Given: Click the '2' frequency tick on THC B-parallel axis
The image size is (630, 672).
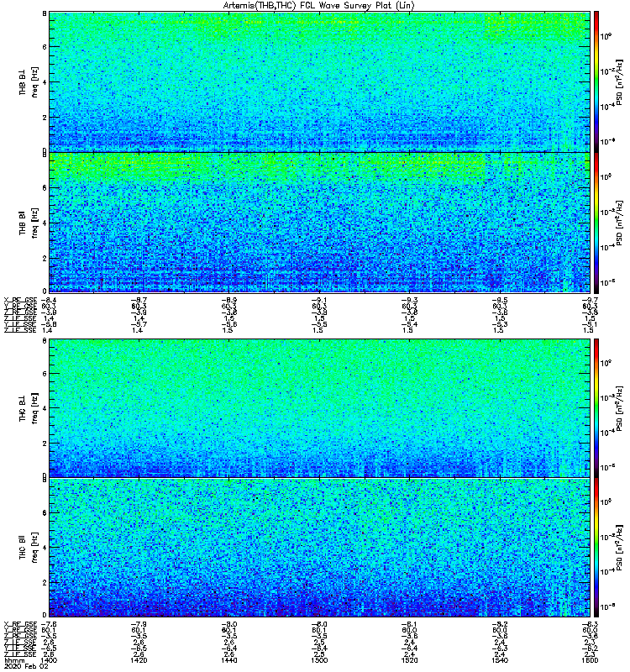Looking at the screenshot, I should point(45,582).
